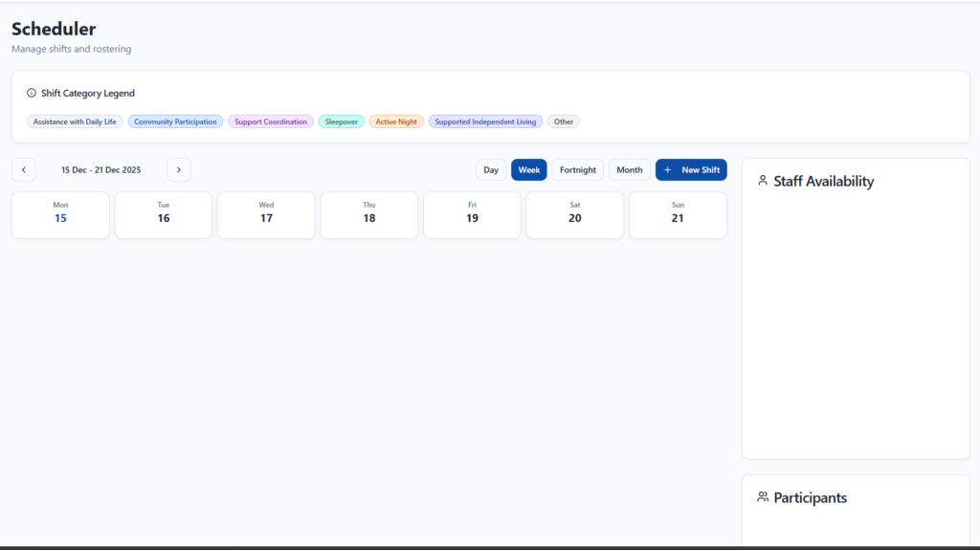The height and width of the screenshot is (550, 980).
Task: Click the Participants group icon
Action: (x=763, y=497)
